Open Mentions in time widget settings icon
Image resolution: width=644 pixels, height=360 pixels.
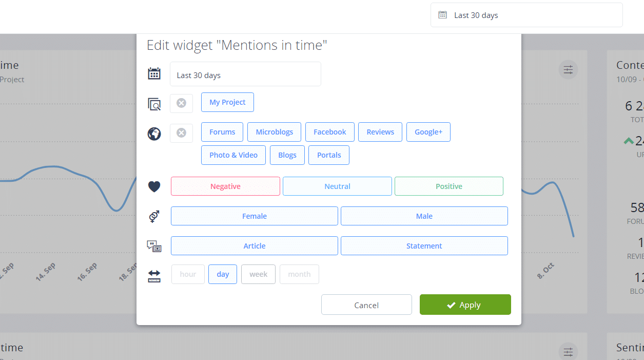tap(568, 70)
